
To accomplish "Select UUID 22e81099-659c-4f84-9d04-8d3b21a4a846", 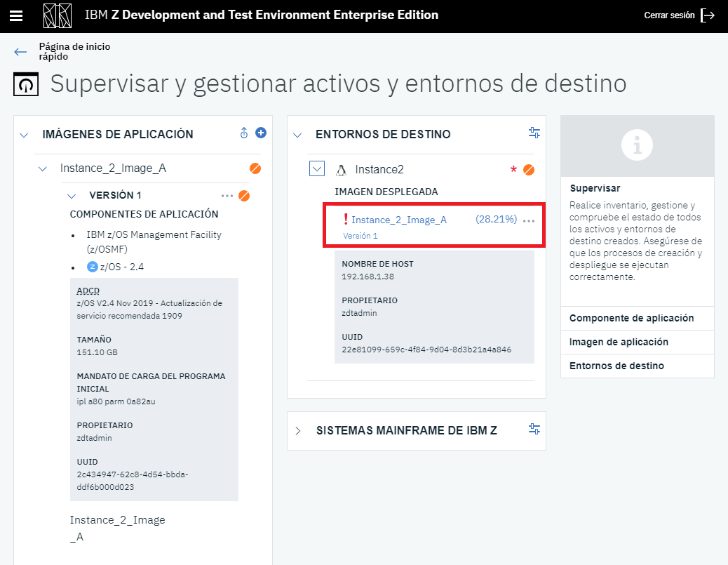I will click(426, 350).
